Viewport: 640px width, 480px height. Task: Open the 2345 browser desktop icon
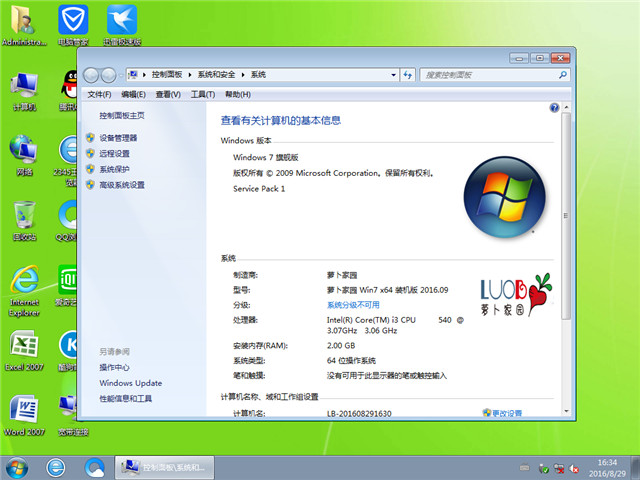point(67,160)
